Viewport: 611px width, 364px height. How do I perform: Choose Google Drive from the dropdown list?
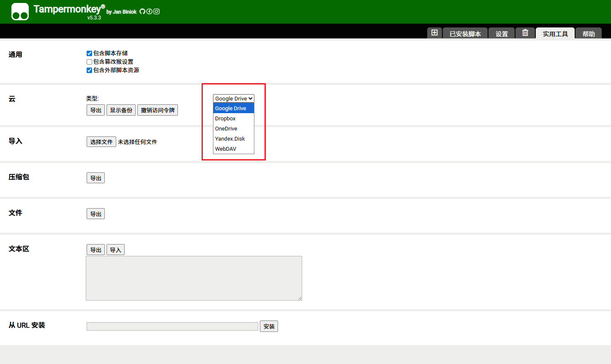coord(234,109)
